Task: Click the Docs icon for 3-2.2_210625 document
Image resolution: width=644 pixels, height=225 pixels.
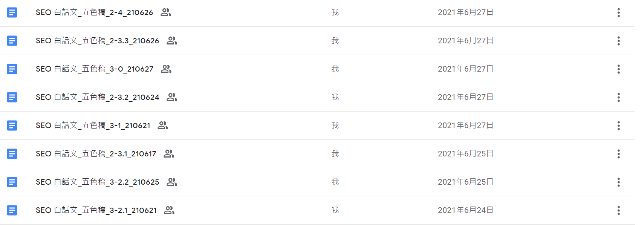Action: [x=12, y=182]
